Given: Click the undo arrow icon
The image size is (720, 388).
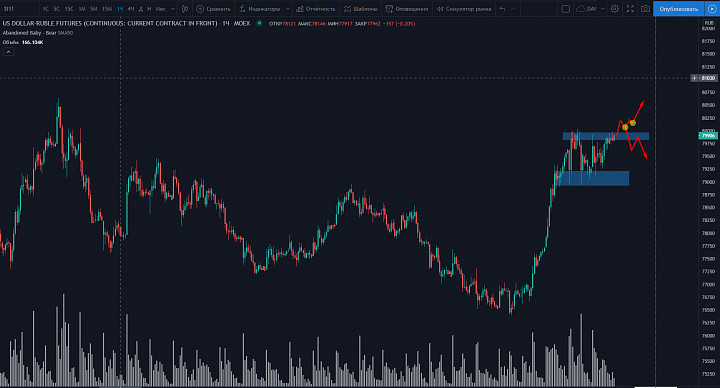Looking at the screenshot, I should [x=502, y=9].
